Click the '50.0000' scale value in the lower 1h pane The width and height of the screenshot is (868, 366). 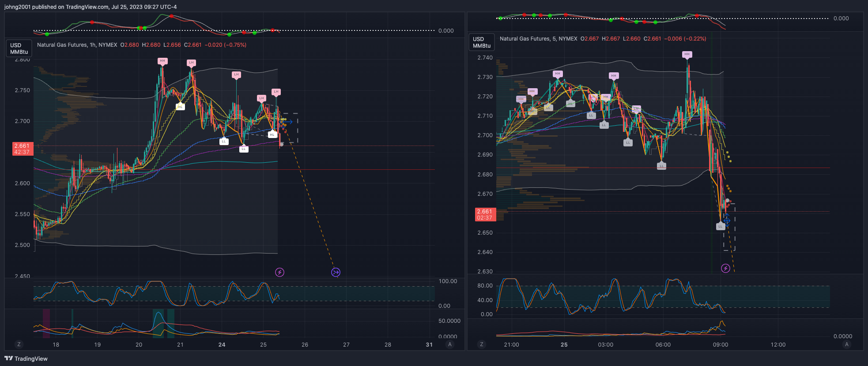coord(449,321)
